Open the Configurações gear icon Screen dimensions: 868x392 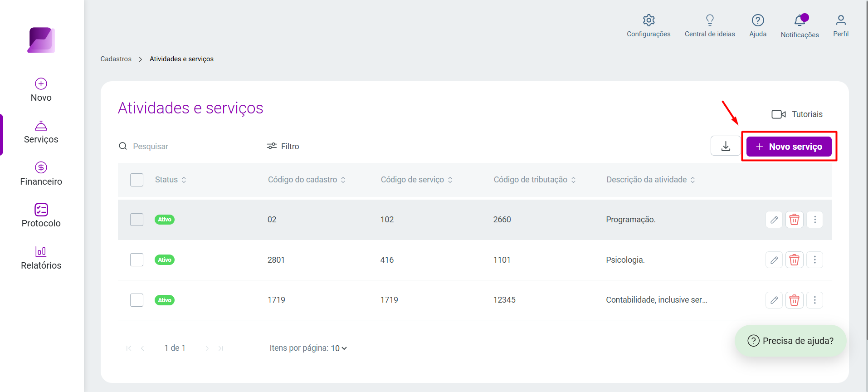pyautogui.click(x=649, y=20)
